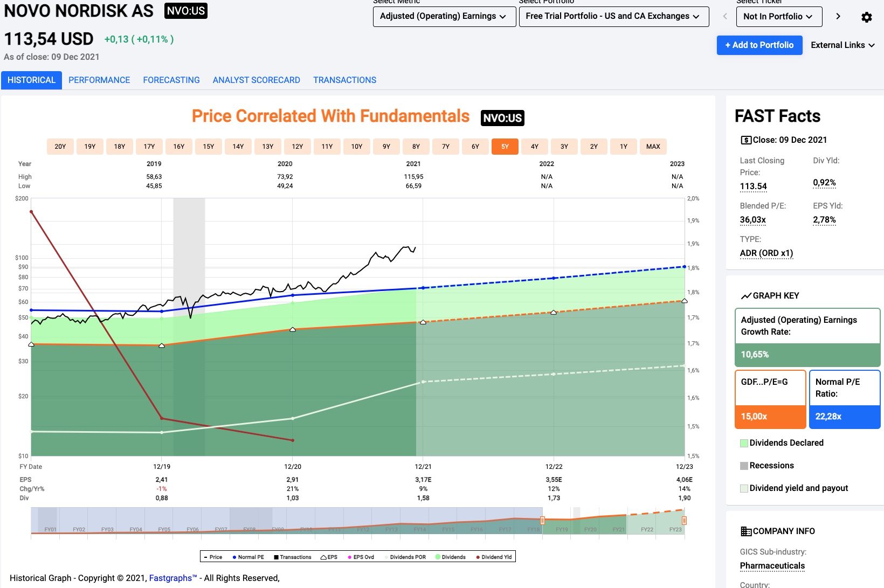Click the NVO:US badge beside chart title

click(502, 118)
